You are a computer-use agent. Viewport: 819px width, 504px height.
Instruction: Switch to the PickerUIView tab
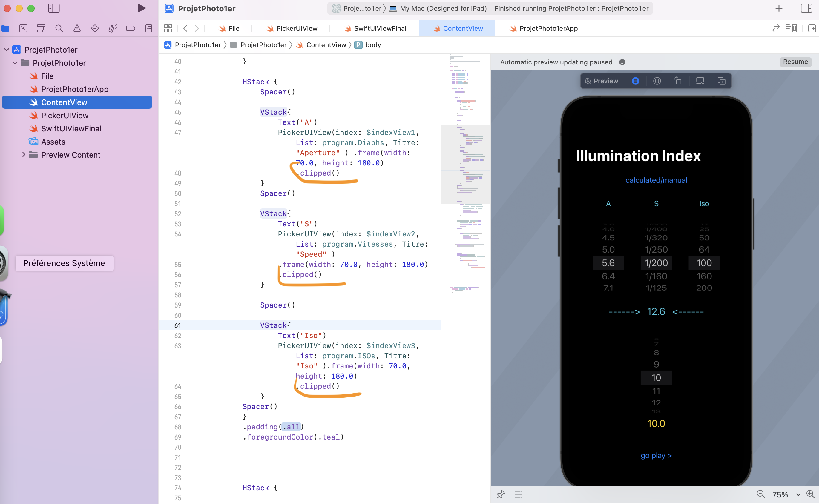[297, 28]
